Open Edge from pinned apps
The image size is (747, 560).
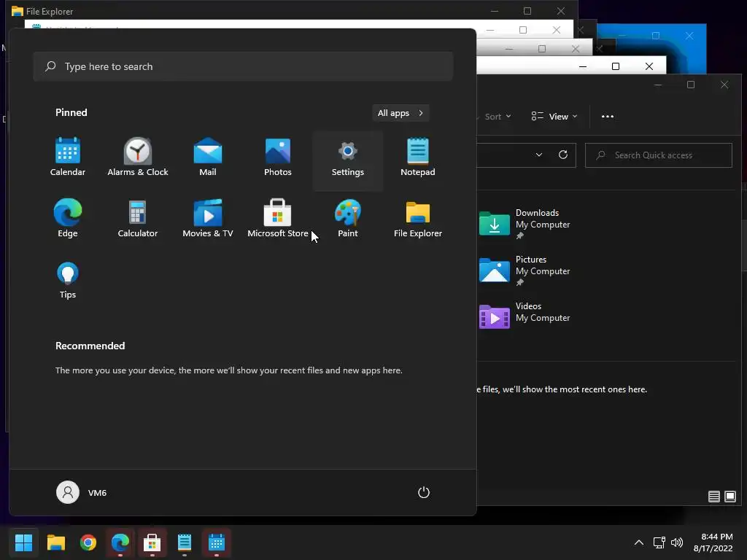tap(68, 218)
